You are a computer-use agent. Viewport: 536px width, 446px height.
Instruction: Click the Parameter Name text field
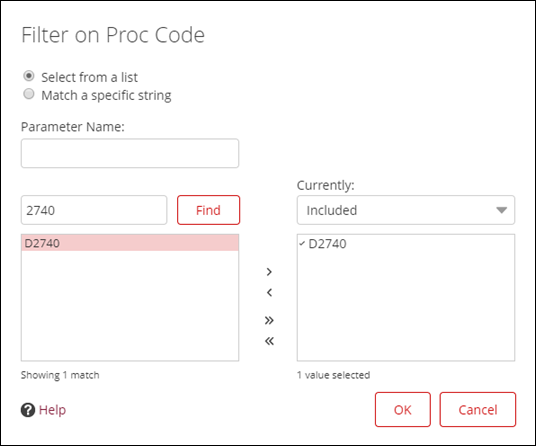pyautogui.click(x=130, y=153)
